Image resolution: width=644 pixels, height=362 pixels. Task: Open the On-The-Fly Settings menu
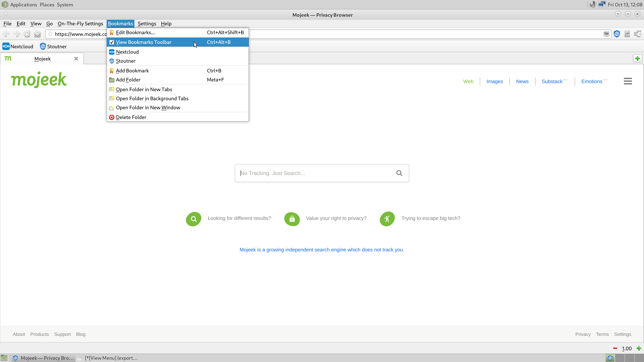tap(80, 24)
